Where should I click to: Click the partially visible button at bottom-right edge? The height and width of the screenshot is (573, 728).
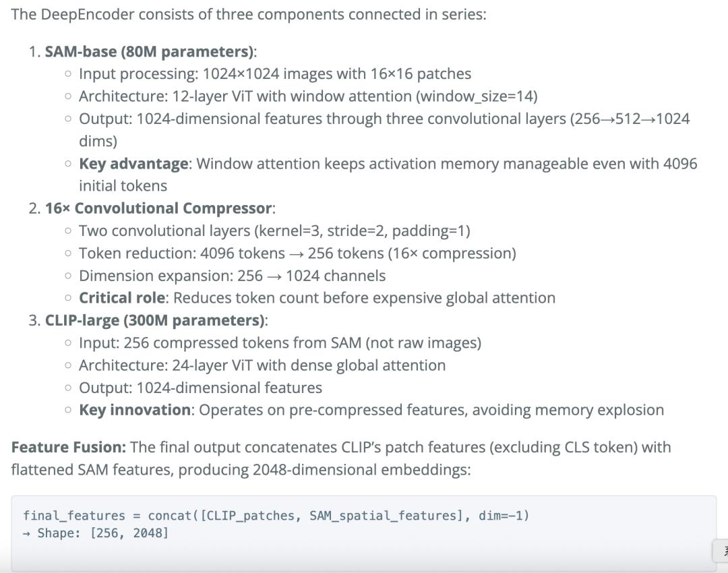coord(721,551)
